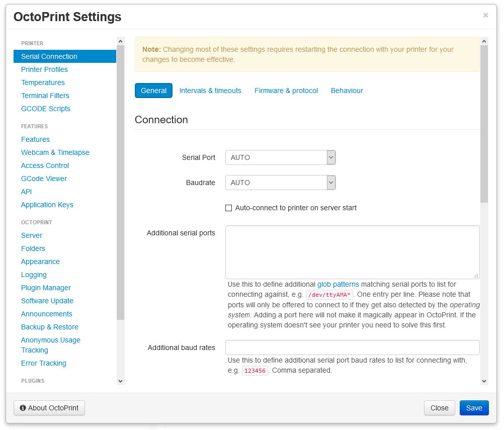Go to Temperatures settings

pos(43,82)
